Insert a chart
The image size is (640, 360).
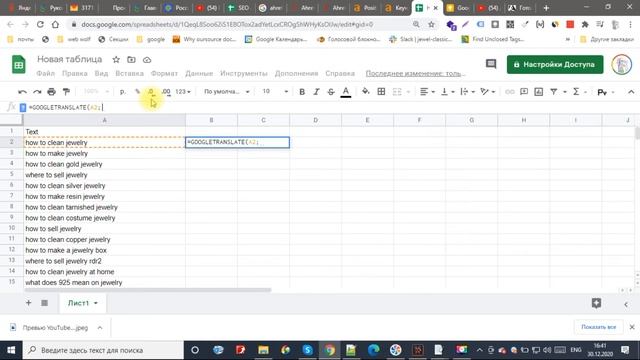pos(539,92)
